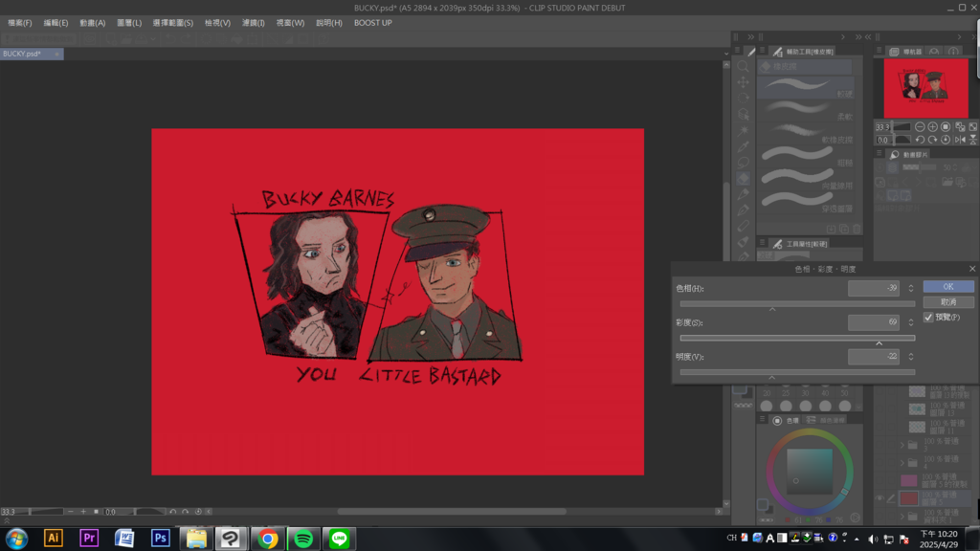Adjust 色相(H) hue value stepper
This screenshot has height=551, width=980.
(x=911, y=288)
